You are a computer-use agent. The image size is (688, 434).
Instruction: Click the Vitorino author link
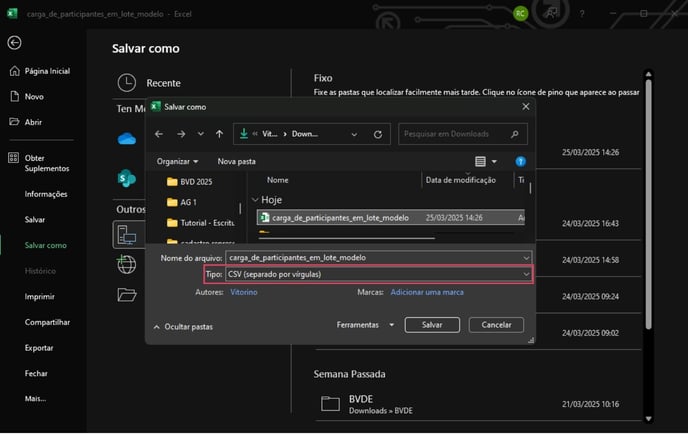click(x=244, y=292)
